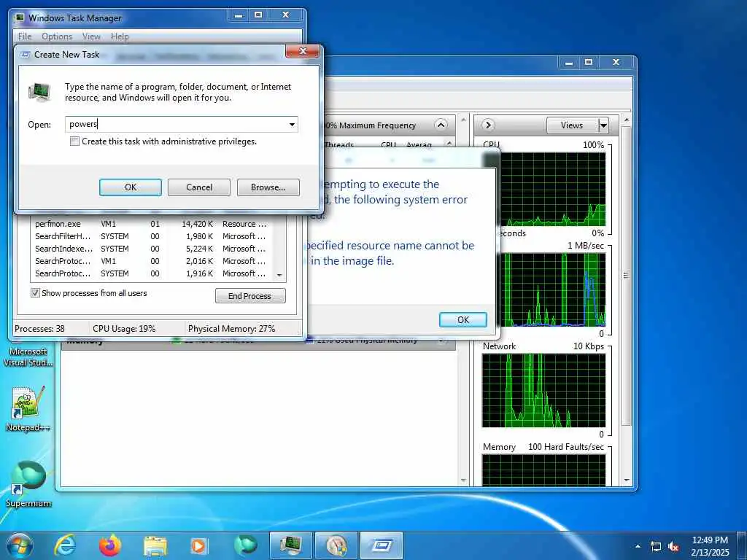Switch to Task Manager taskbar button
Image resolution: width=747 pixels, height=560 pixels.
coord(290,545)
